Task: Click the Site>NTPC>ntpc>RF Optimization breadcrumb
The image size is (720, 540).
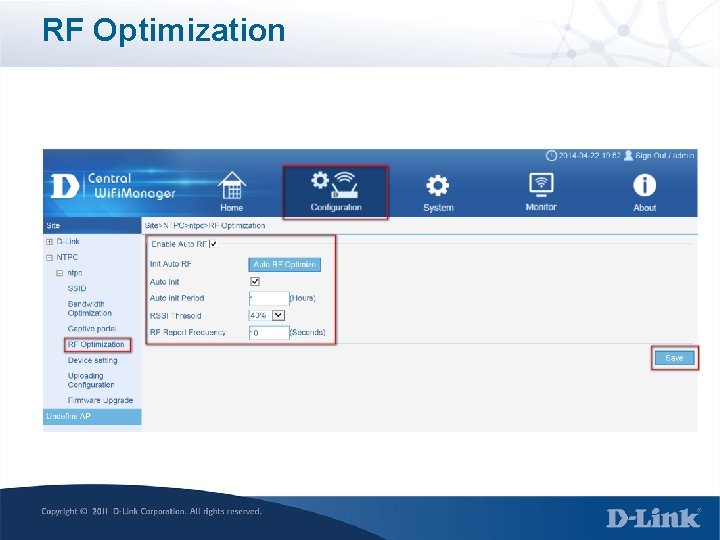Action: click(x=205, y=225)
